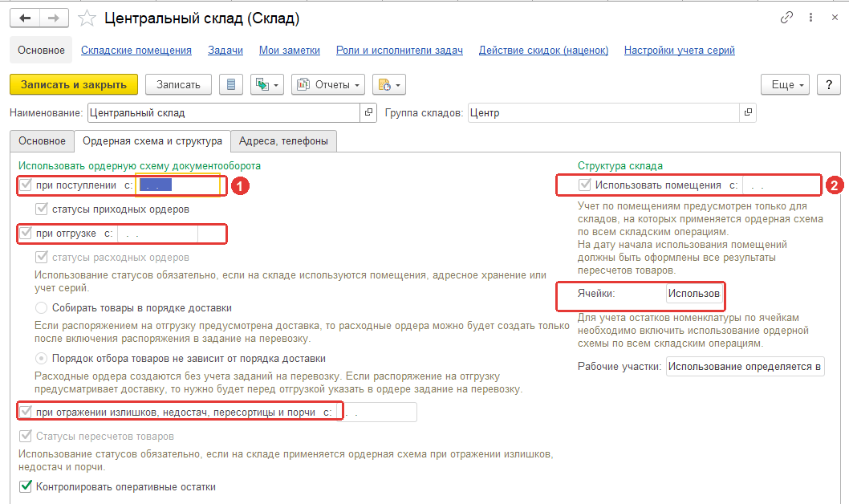The height and width of the screenshot is (504, 849).
Task: Open Мои заметки link
Action: point(289,51)
